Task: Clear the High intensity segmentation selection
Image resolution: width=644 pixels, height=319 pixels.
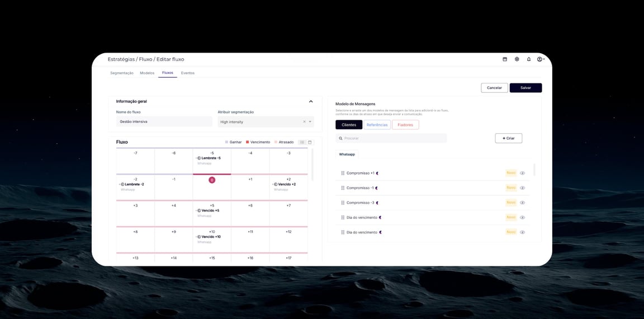Action: tap(304, 121)
